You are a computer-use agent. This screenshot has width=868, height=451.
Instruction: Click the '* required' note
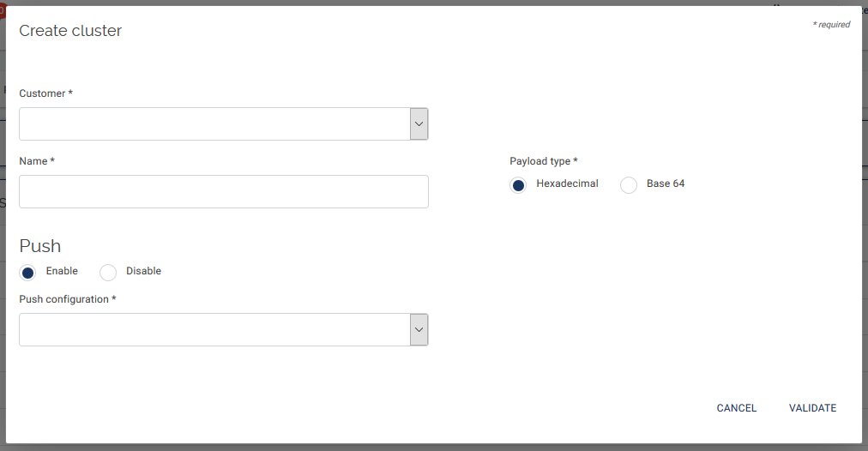point(831,25)
